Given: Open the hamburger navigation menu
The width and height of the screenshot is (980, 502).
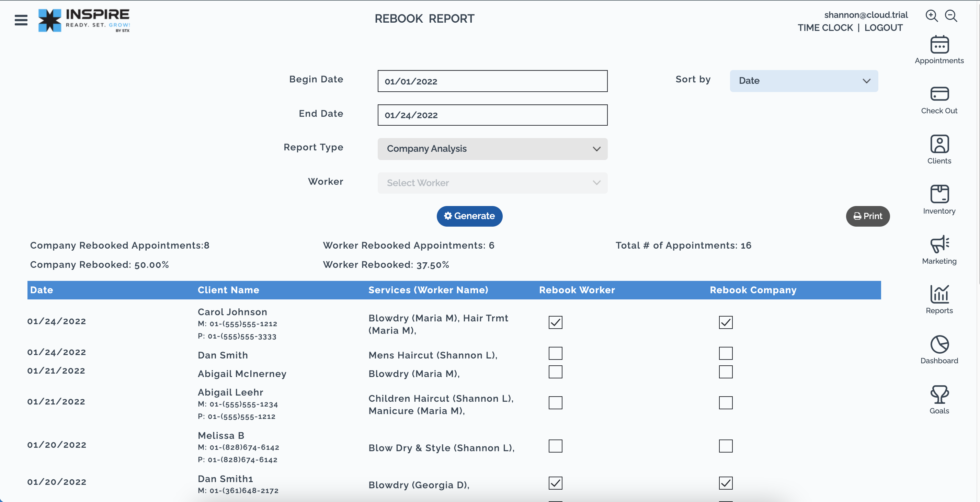Looking at the screenshot, I should point(21,20).
